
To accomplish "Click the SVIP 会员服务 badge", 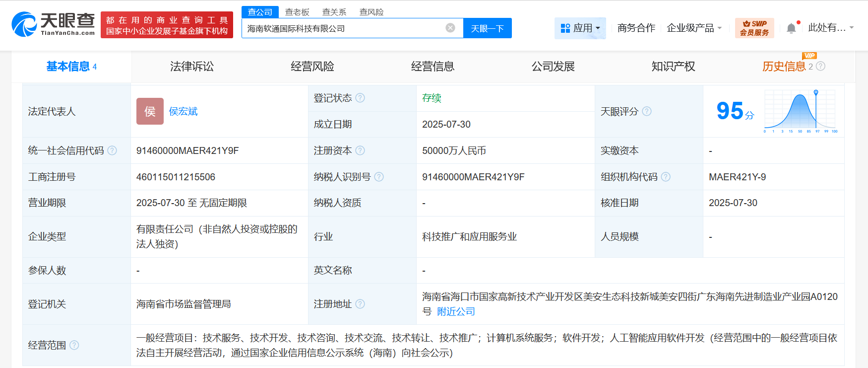I will (754, 28).
